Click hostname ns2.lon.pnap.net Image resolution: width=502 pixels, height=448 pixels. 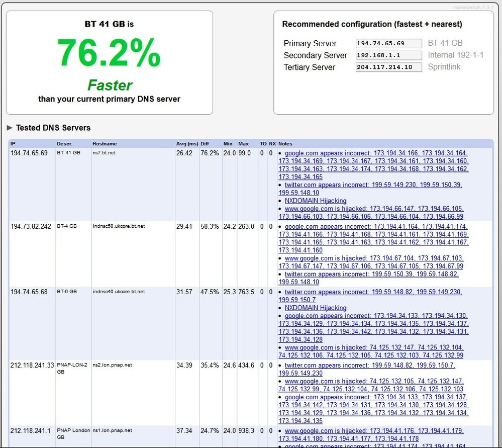[112, 365]
